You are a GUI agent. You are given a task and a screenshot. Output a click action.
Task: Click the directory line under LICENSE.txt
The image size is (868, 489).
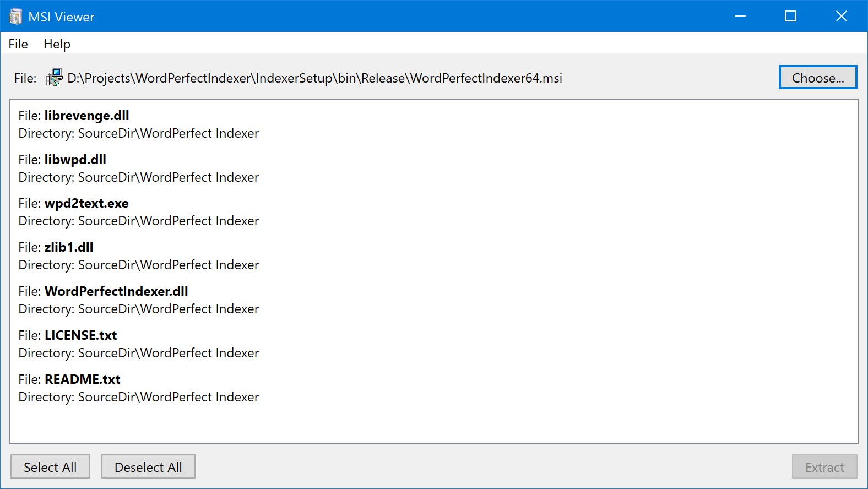[x=139, y=353]
